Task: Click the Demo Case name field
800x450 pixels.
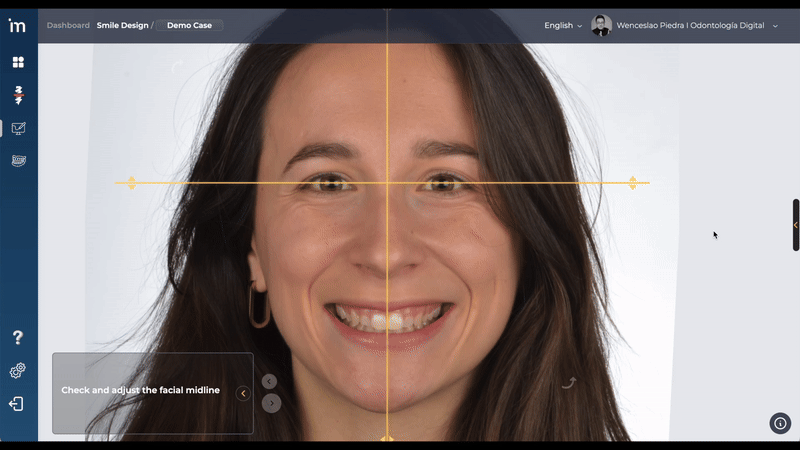Action: point(189,25)
